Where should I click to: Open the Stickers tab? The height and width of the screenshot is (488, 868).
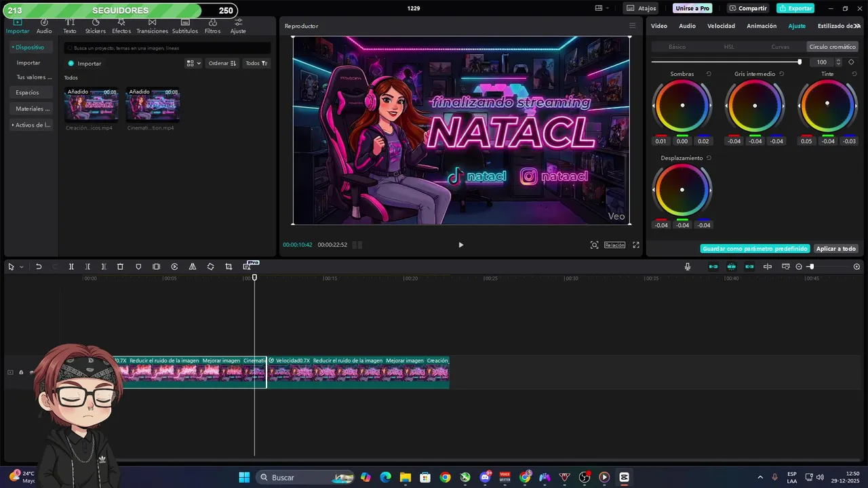tap(96, 26)
